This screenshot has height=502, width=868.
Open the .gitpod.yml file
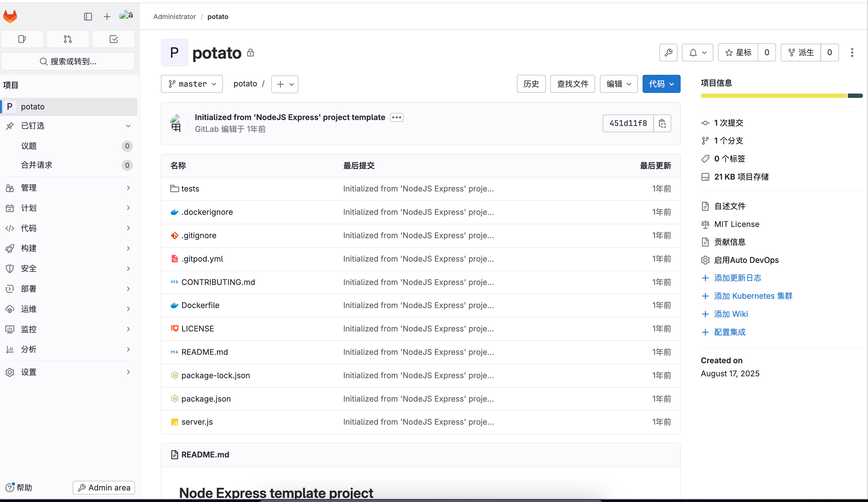(202, 259)
